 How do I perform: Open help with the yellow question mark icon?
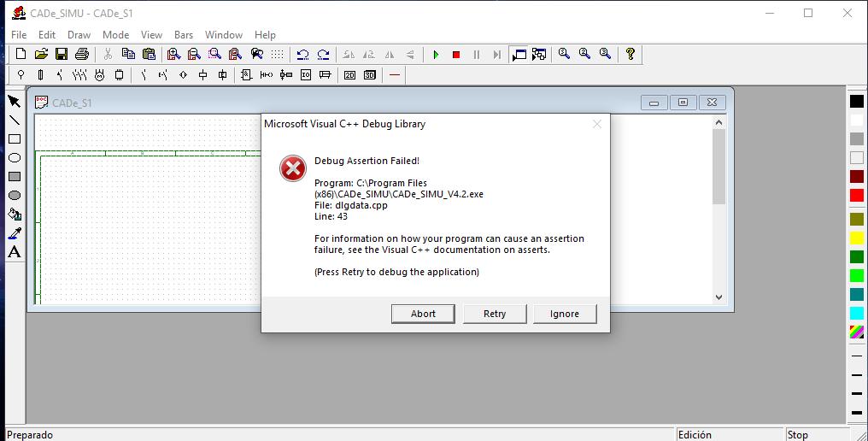[x=630, y=54]
